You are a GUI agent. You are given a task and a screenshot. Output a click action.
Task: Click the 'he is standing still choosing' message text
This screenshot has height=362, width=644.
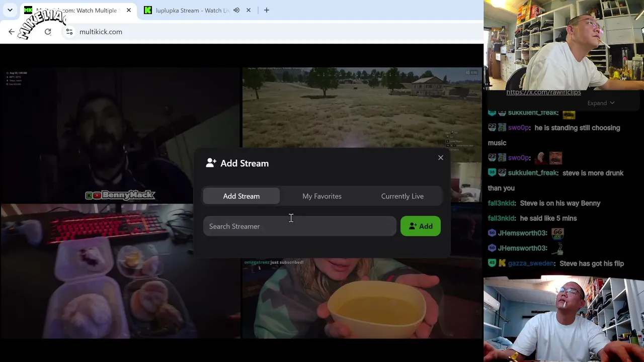click(x=578, y=128)
